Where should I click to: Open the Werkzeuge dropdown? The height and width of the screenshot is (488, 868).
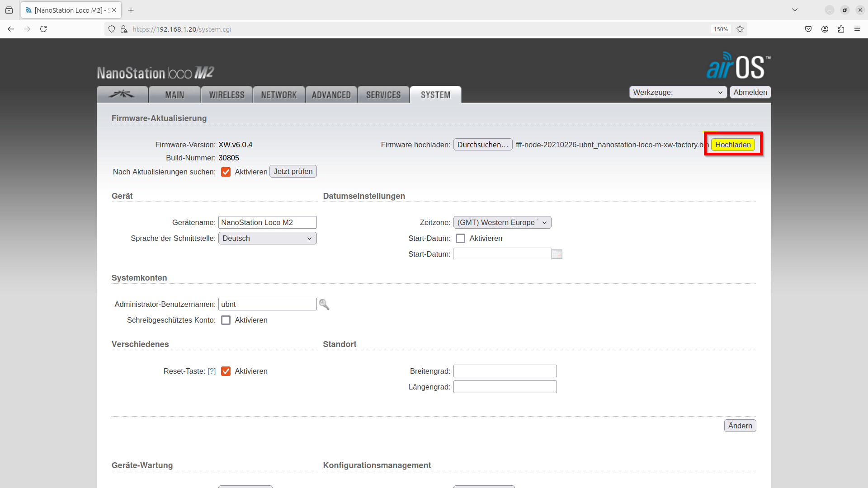coord(678,92)
